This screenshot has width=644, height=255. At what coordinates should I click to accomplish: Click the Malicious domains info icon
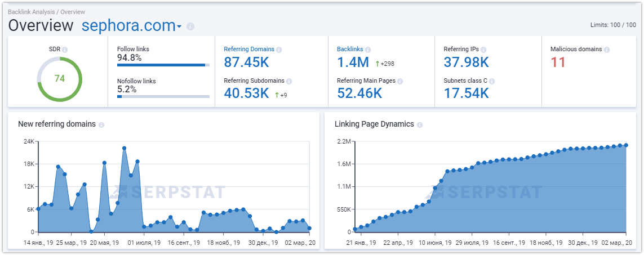tap(607, 50)
